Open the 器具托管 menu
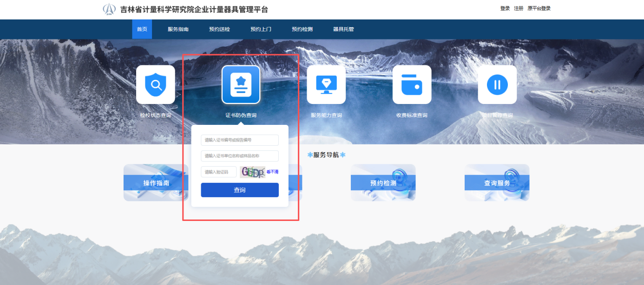Viewport: 644px width, 285px height. pos(343,29)
